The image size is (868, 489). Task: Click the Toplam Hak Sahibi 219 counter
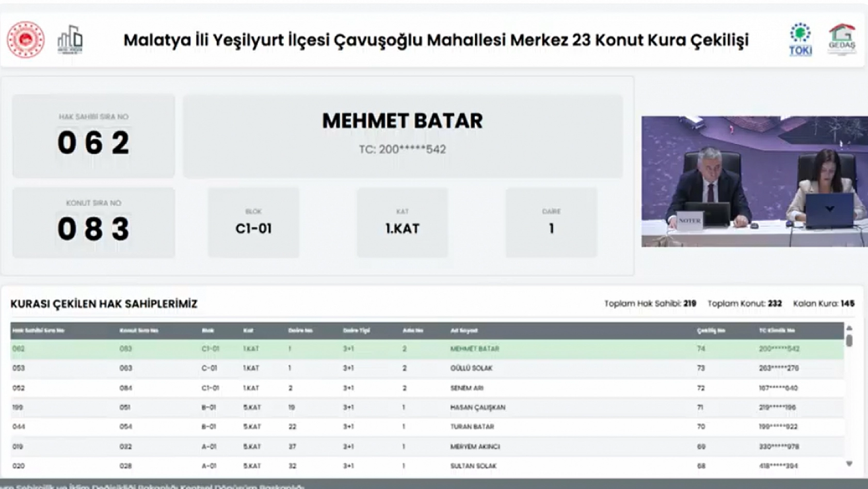[650, 304]
